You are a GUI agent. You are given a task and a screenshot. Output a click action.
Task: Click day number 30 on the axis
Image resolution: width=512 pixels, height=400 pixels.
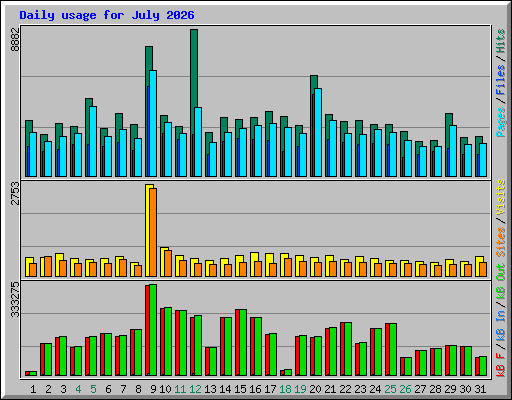coord(465,389)
